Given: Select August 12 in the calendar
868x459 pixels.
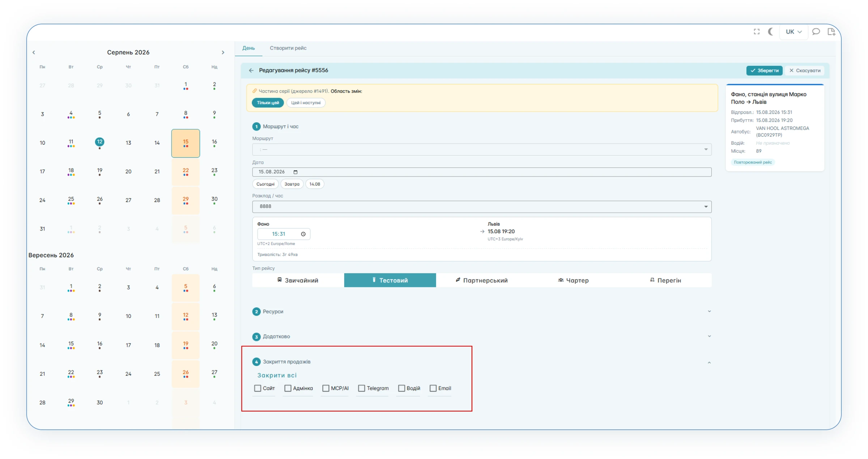Looking at the screenshot, I should pos(99,142).
